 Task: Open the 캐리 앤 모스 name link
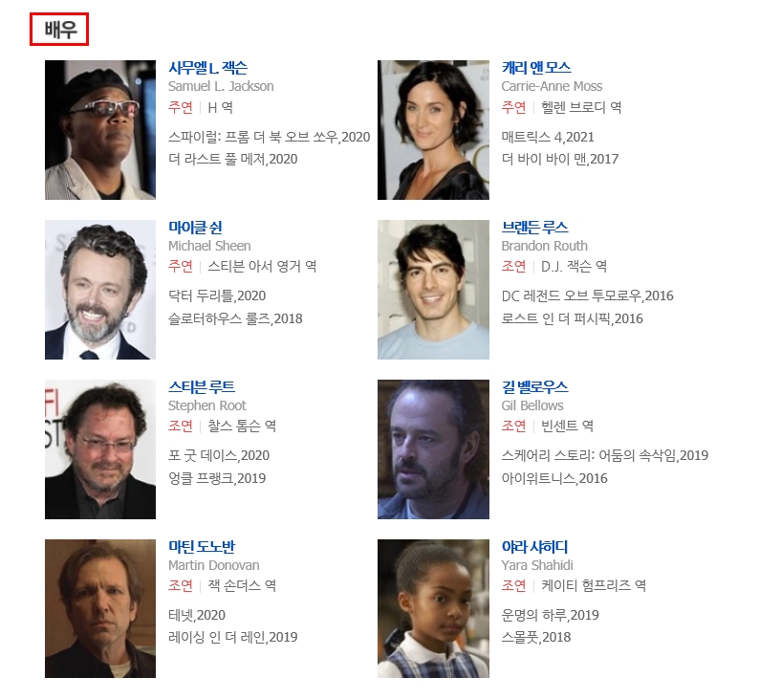coord(536,68)
